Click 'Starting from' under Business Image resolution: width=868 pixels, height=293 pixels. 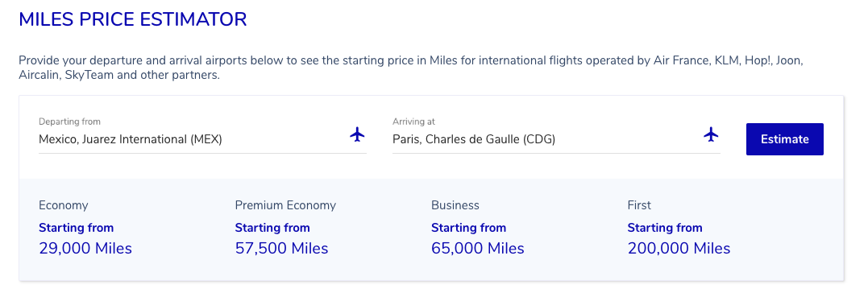point(469,228)
